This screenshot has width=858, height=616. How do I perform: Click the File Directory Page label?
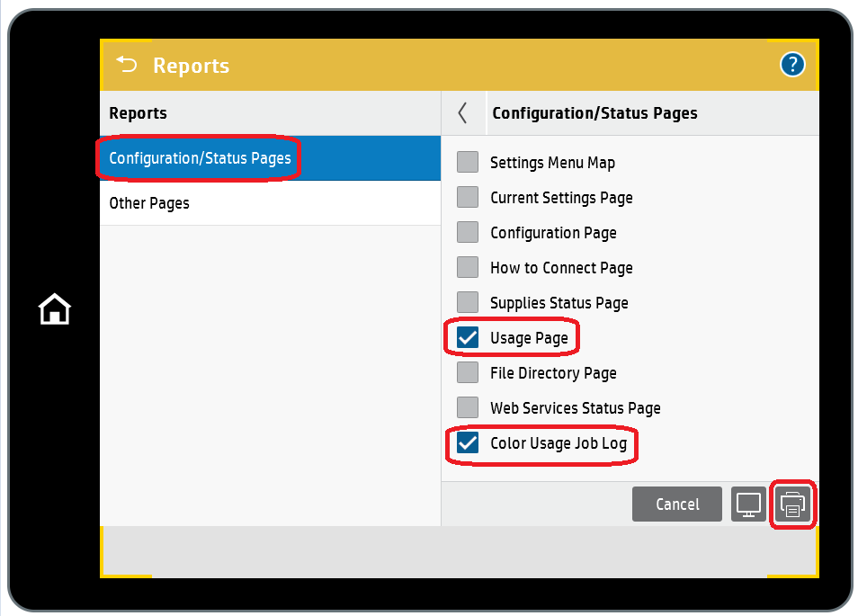click(553, 373)
